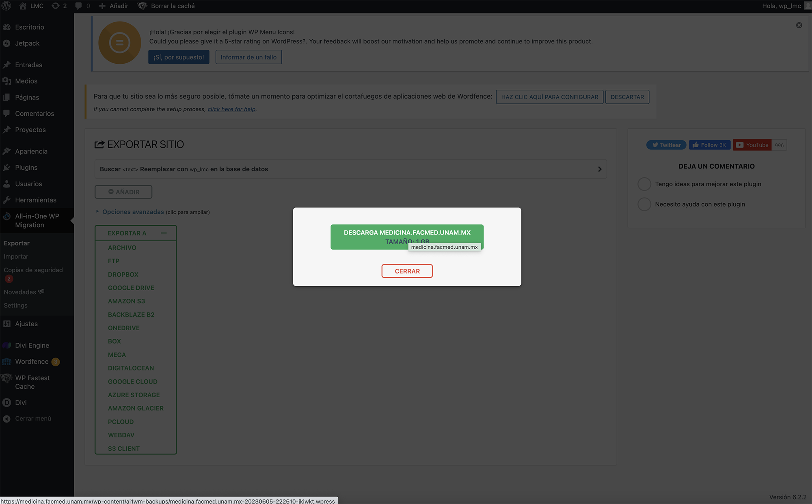Choose AMAZON S3 export option

click(x=126, y=301)
